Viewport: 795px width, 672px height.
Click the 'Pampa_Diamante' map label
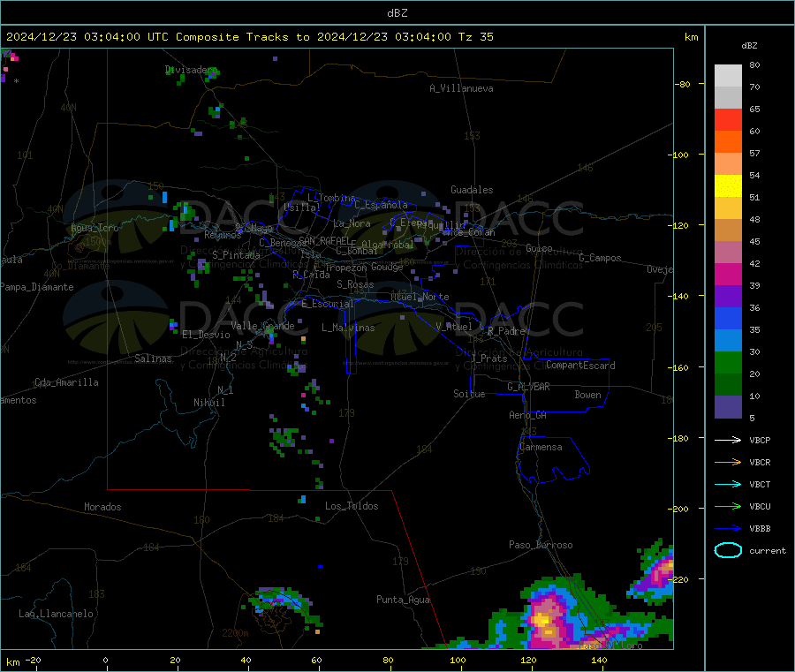point(37,287)
